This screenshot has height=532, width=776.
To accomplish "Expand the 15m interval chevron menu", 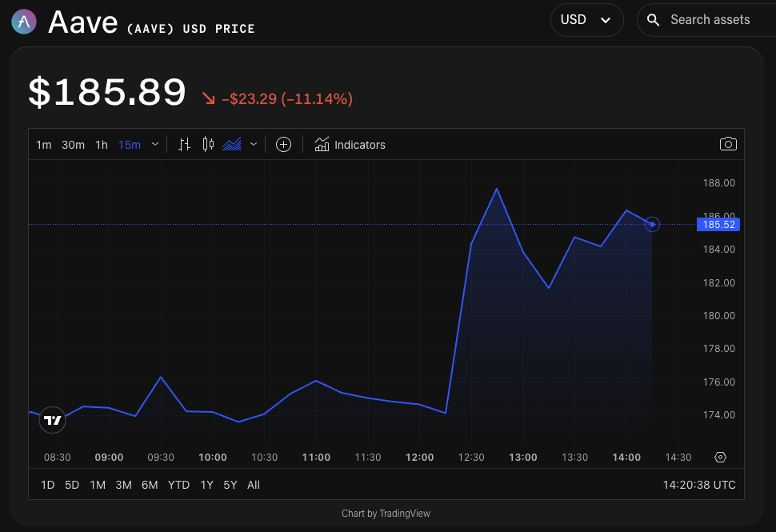I will tap(155, 144).
